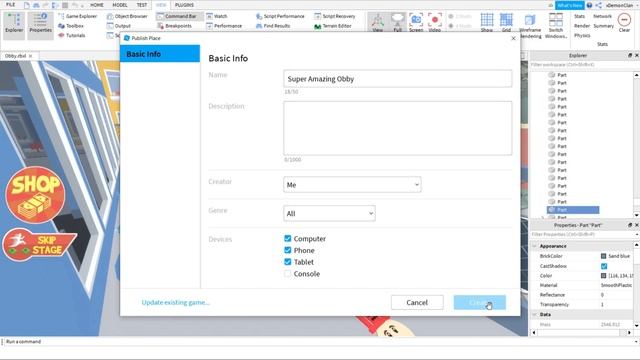Select the Basic Info sidebar tab
The width and height of the screenshot is (640, 360).
point(160,54)
